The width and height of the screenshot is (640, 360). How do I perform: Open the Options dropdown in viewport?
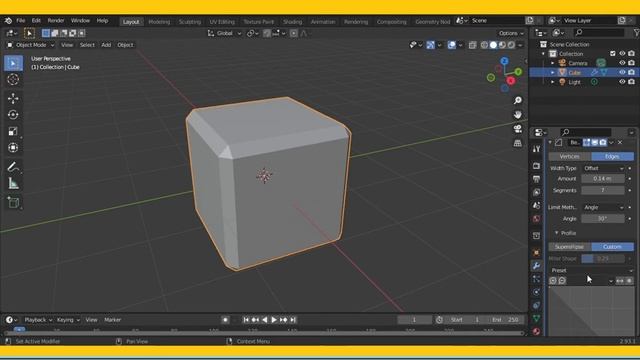[x=511, y=33]
